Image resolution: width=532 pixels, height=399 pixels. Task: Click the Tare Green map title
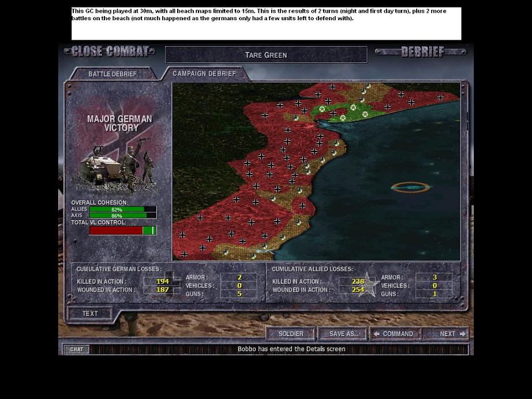pyautogui.click(x=266, y=55)
